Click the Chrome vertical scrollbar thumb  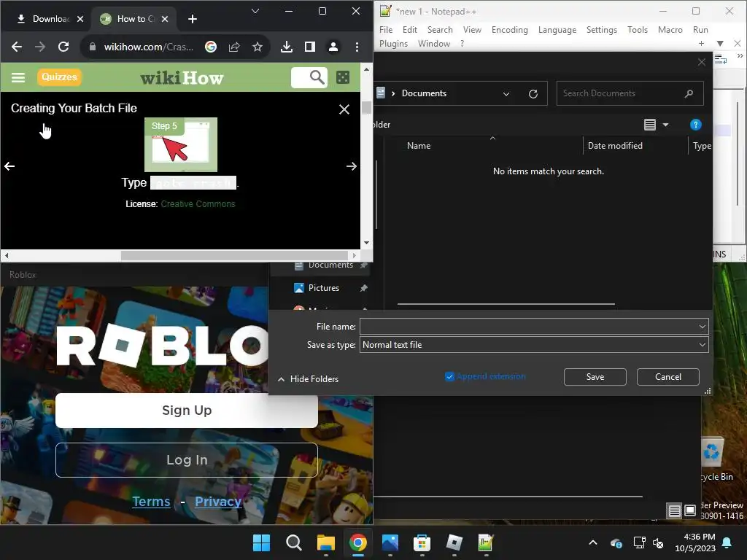tap(366, 108)
